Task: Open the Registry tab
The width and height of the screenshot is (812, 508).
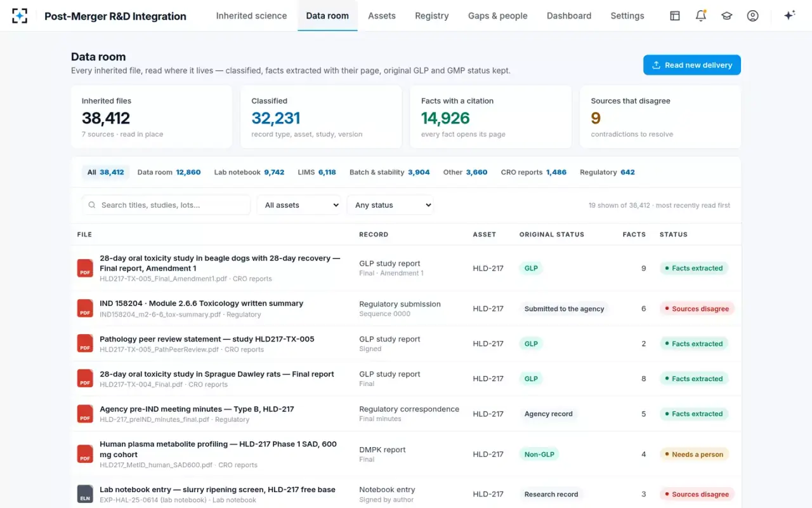Action: 432,16
